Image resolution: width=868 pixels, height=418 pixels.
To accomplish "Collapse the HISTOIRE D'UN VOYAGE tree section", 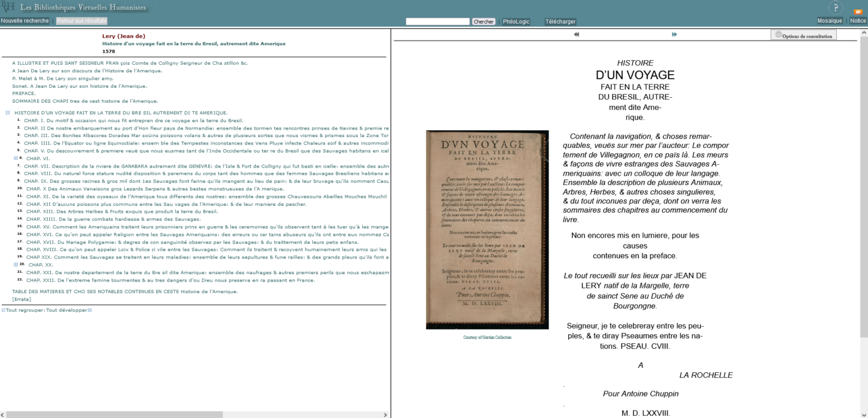I will (x=8, y=113).
